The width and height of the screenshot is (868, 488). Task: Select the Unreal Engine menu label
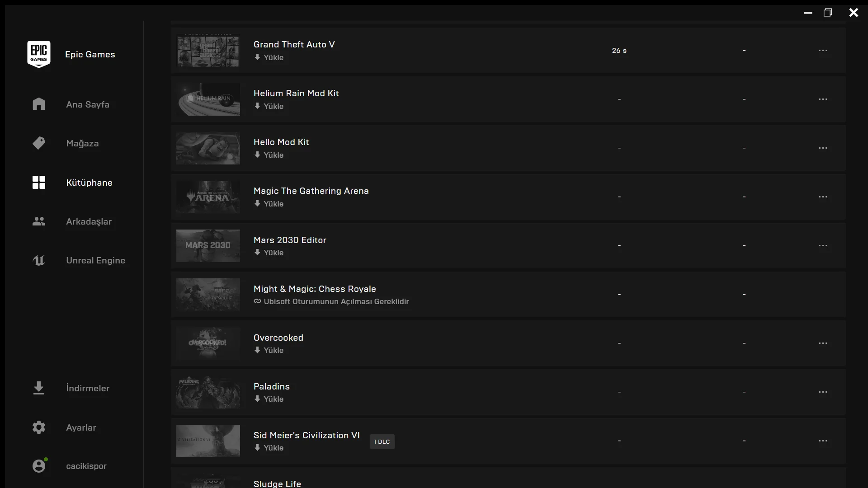95,260
